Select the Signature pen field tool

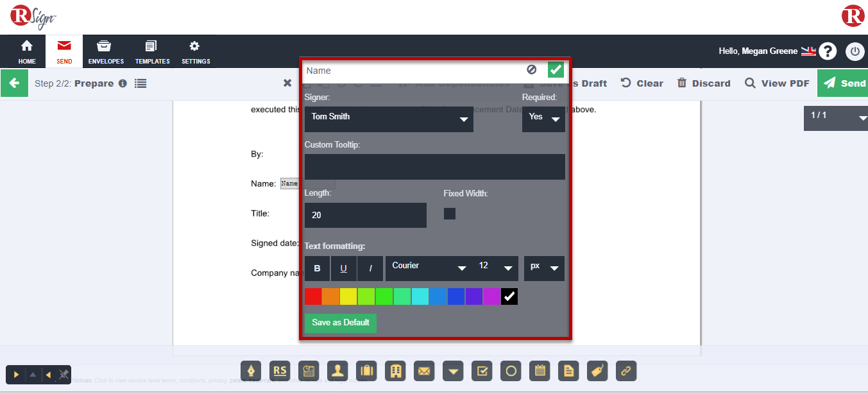(251, 371)
